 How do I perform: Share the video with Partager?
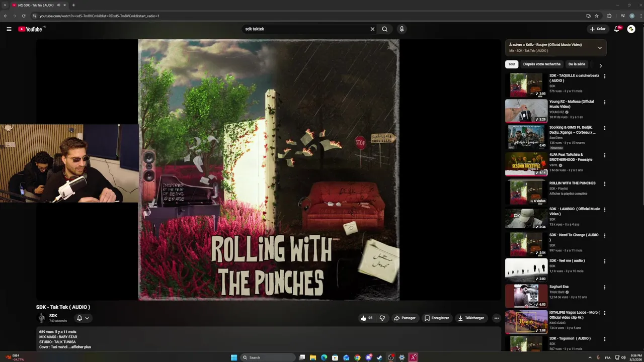click(405, 318)
